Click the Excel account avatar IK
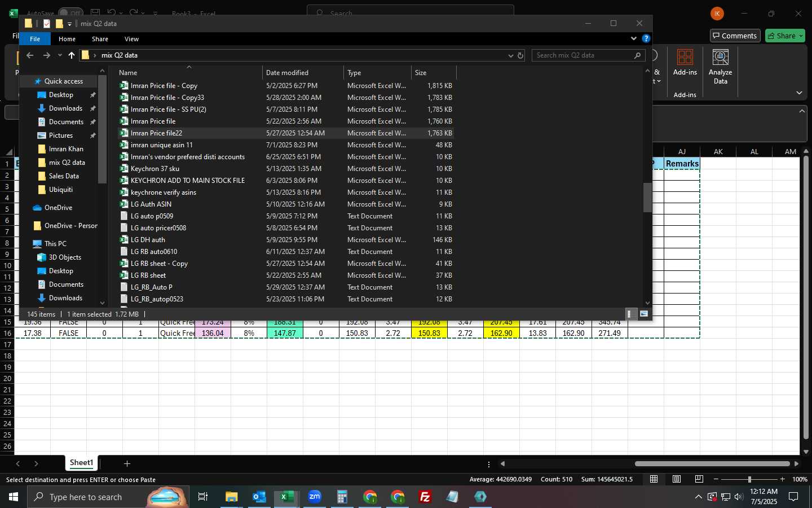The image size is (812, 508). coord(717,13)
